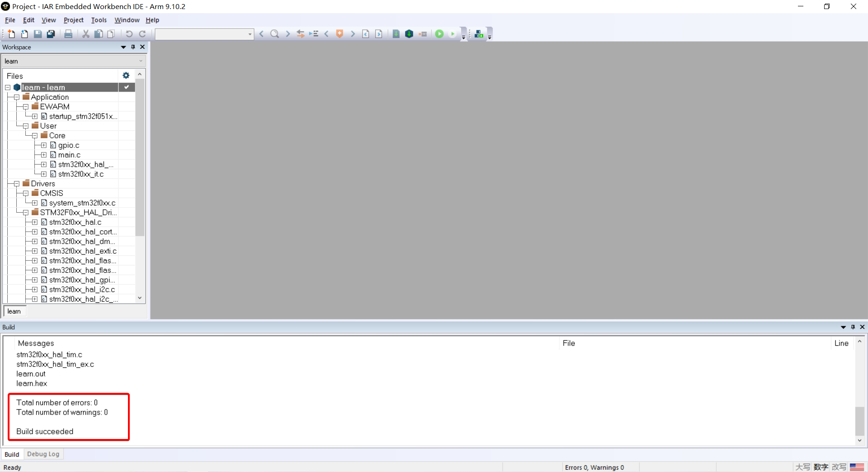The width and height of the screenshot is (868, 472).
Task: Expand main.c file node
Action: click(44, 155)
